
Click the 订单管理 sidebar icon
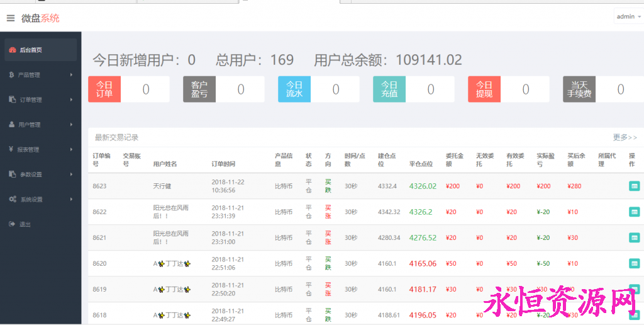click(x=12, y=100)
